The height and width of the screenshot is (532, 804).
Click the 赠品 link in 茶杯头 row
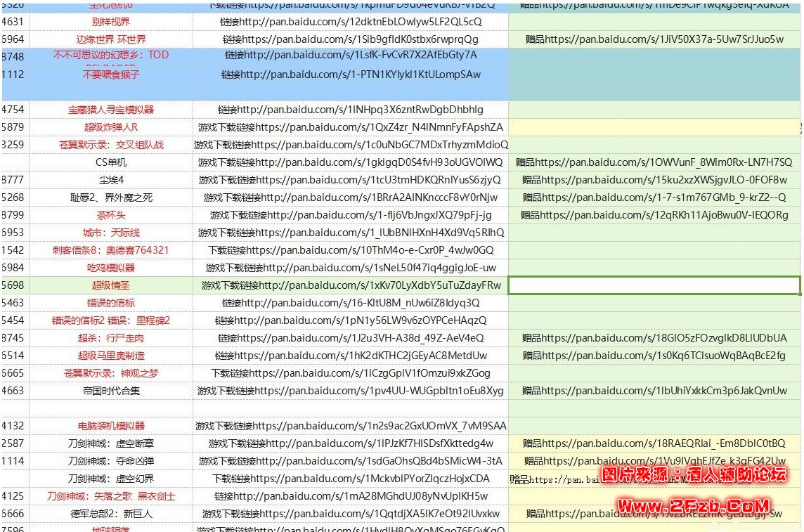click(x=654, y=215)
